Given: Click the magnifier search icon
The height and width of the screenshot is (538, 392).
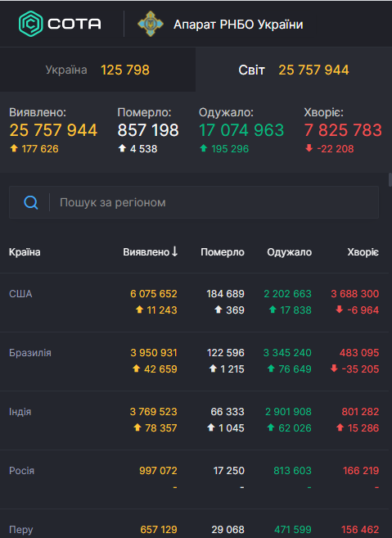Looking at the screenshot, I should pos(31,202).
